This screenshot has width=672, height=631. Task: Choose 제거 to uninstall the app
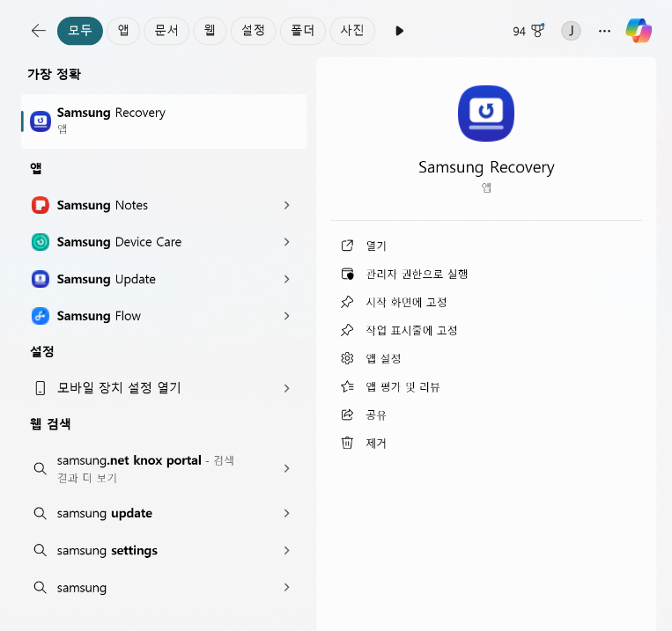click(x=376, y=444)
